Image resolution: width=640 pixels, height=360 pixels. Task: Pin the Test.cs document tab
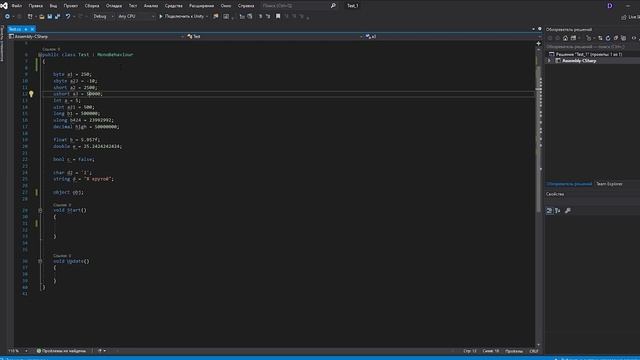pos(26,29)
